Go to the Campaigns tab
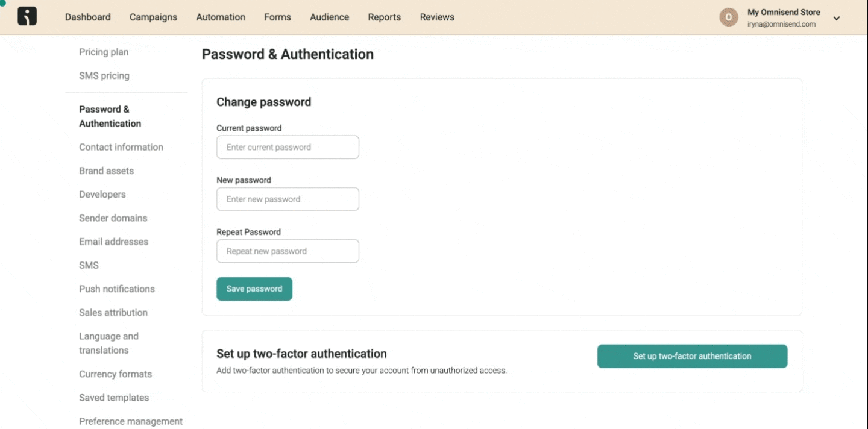Image resolution: width=868 pixels, height=429 pixels. tap(153, 17)
